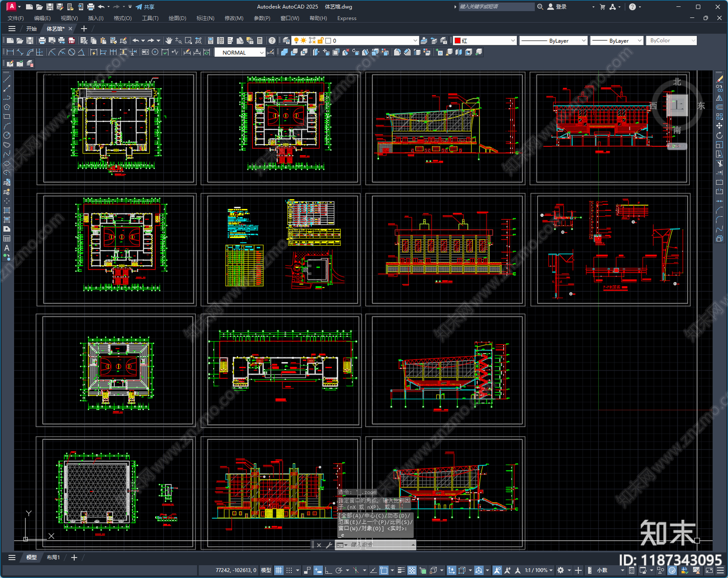Switch to the 布局1 layout tab

(x=53, y=558)
